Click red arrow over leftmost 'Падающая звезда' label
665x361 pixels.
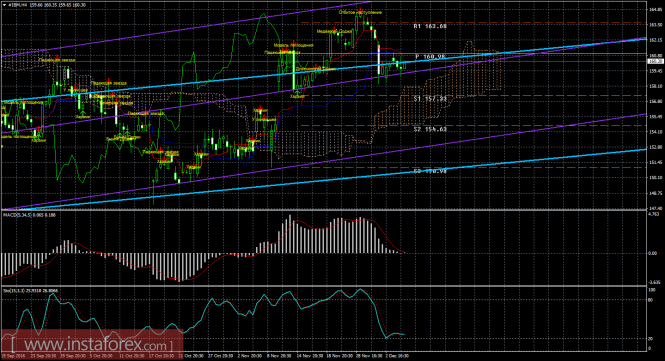[57, 56]
